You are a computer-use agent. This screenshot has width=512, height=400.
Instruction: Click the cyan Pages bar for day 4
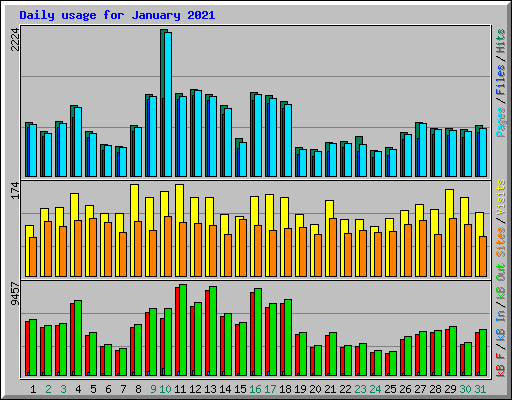pos(78,142)
